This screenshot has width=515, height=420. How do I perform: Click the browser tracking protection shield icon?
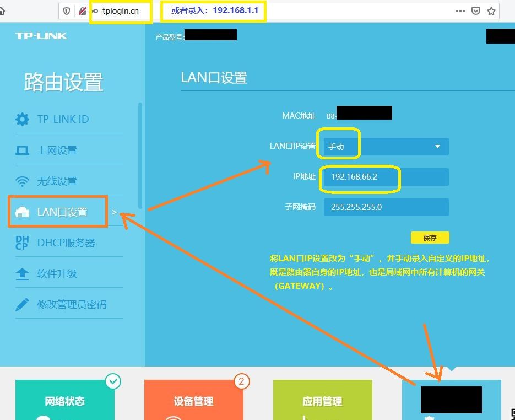[x=67, y=11]
